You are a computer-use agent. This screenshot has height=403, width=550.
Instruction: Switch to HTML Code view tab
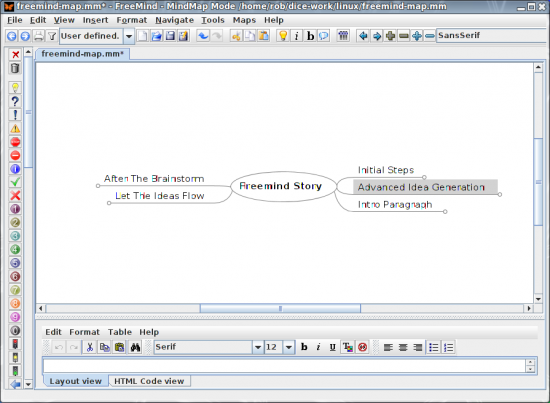(x=149, y=381)
